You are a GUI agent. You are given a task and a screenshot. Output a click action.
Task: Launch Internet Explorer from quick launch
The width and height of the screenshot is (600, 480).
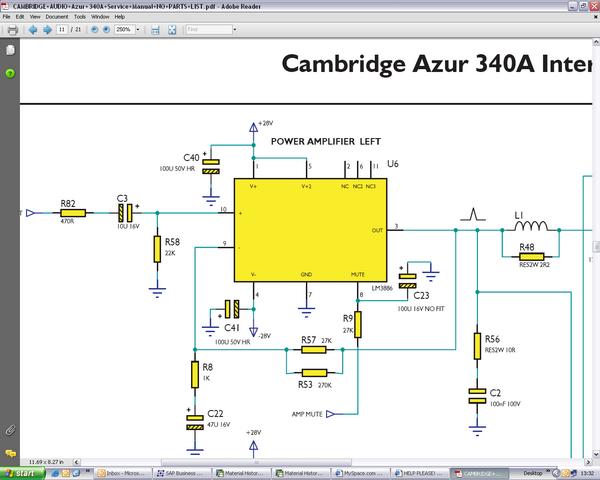click(55, 473)
